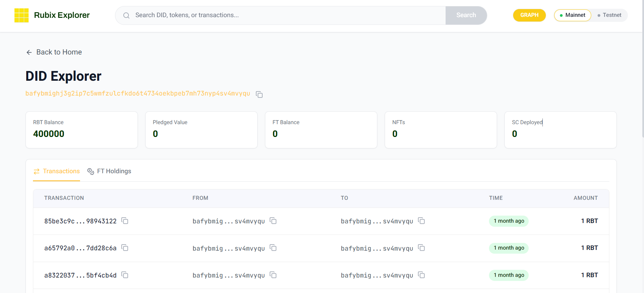644x293 pixels.
Task: Click the AMOUNT column header
Action: (586, 198)
